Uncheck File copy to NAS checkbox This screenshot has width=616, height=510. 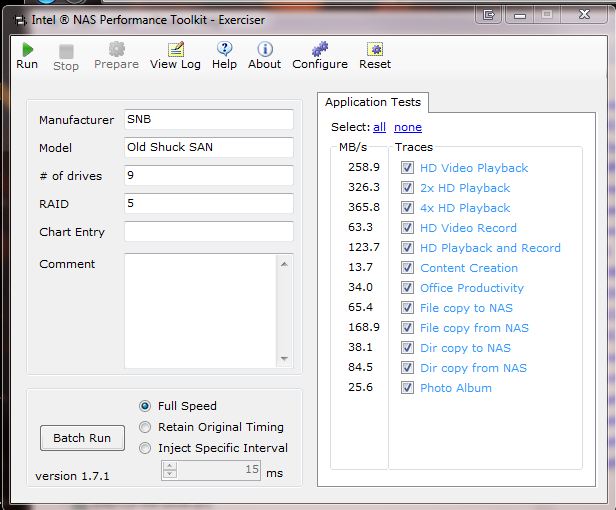pos(407,308)
